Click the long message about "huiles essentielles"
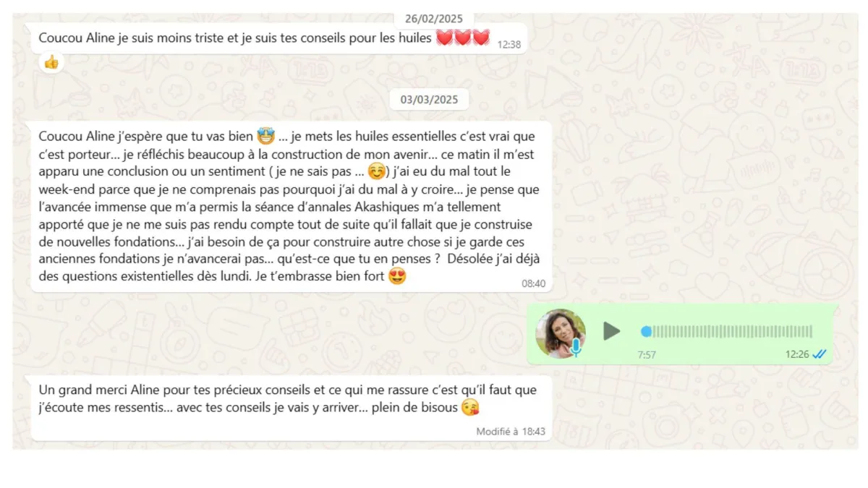This screenshot has width=868, height=488. [292, 207]
